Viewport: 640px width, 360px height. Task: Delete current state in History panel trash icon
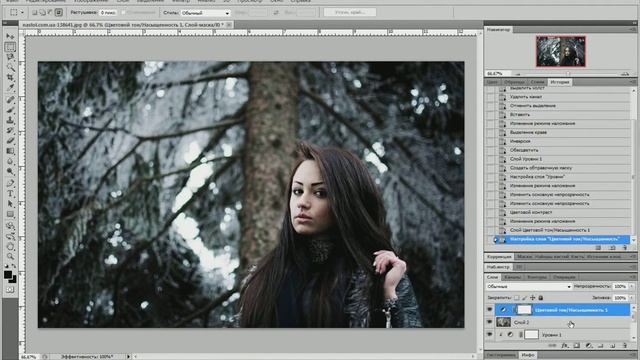click(x=624, y=248)
